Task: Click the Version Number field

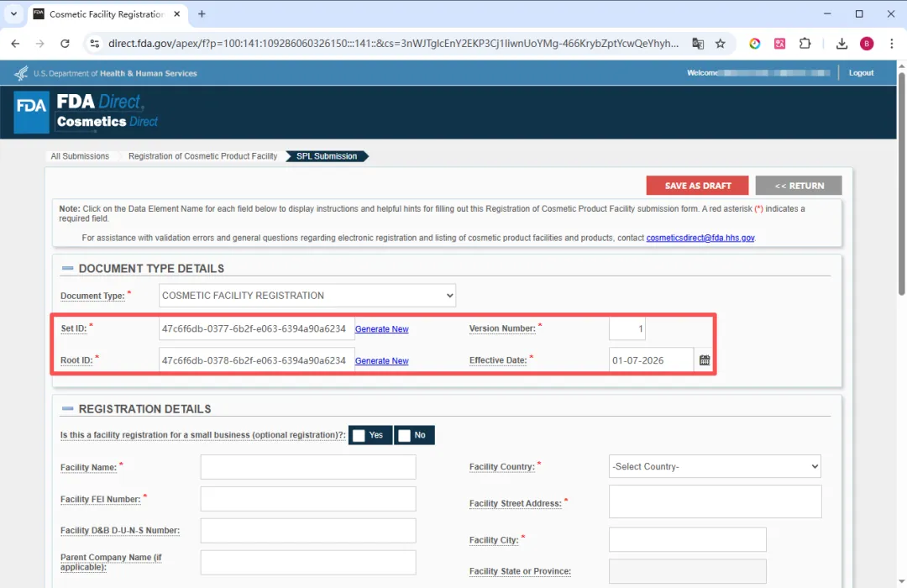Action: pos(627,328)
